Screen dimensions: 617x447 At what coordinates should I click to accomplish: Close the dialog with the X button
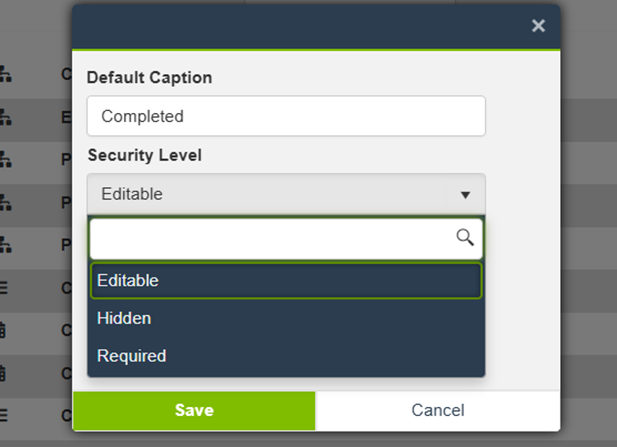pyautogui.click(x=538, y=26)
